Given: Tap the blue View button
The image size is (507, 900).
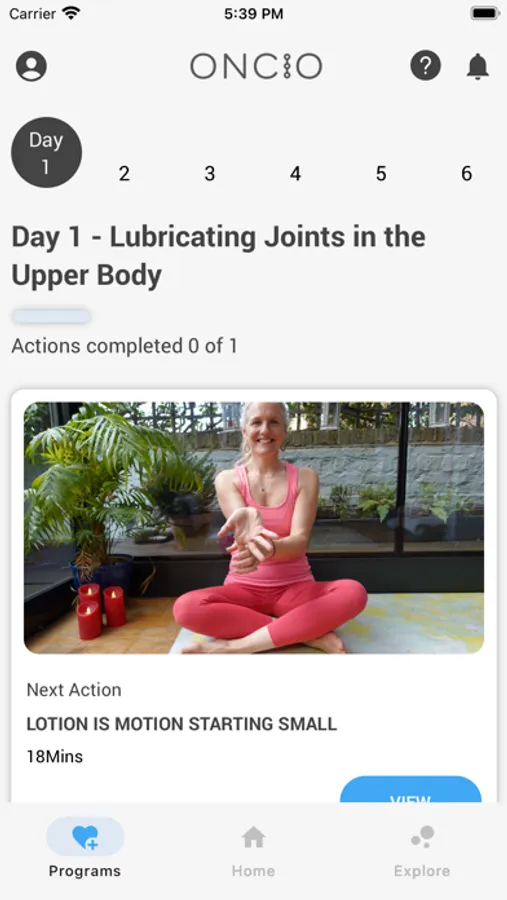Looking at the screenshot, I should [411, 790].
